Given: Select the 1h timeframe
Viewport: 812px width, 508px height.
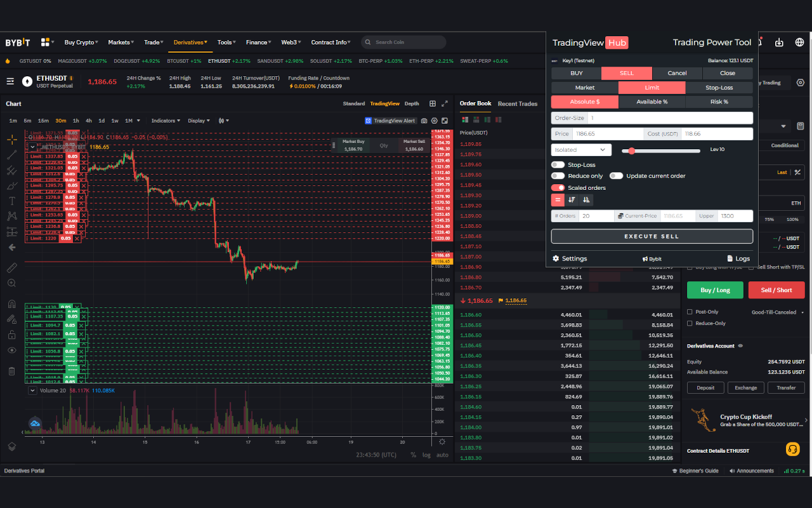Looking at the screenshot, I should point(76,121).
